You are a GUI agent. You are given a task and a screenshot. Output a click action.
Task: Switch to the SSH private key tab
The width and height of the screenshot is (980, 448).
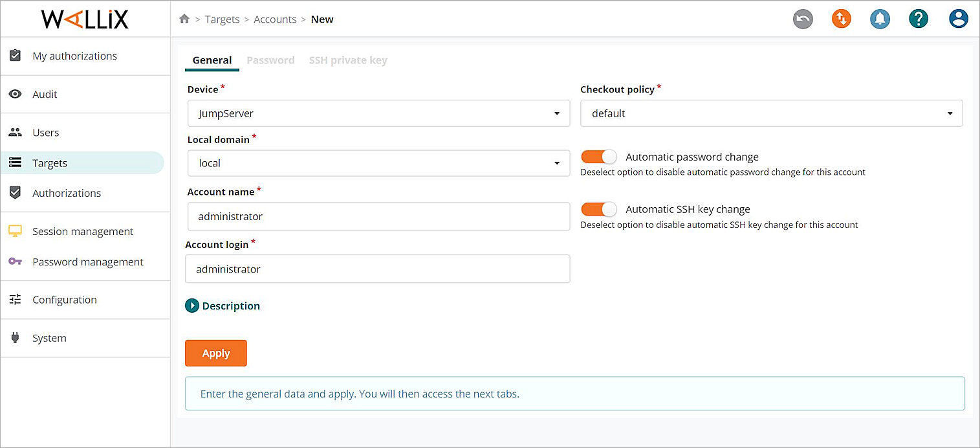348,60
